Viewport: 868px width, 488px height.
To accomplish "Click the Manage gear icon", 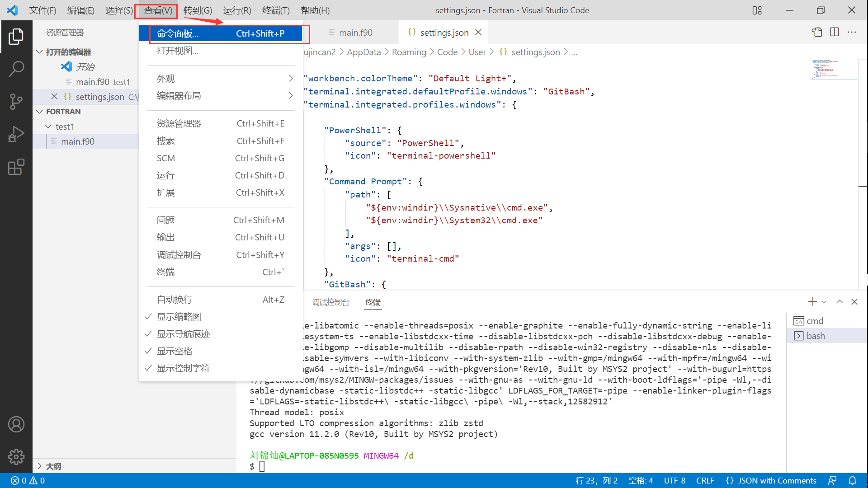I will 16,457.
